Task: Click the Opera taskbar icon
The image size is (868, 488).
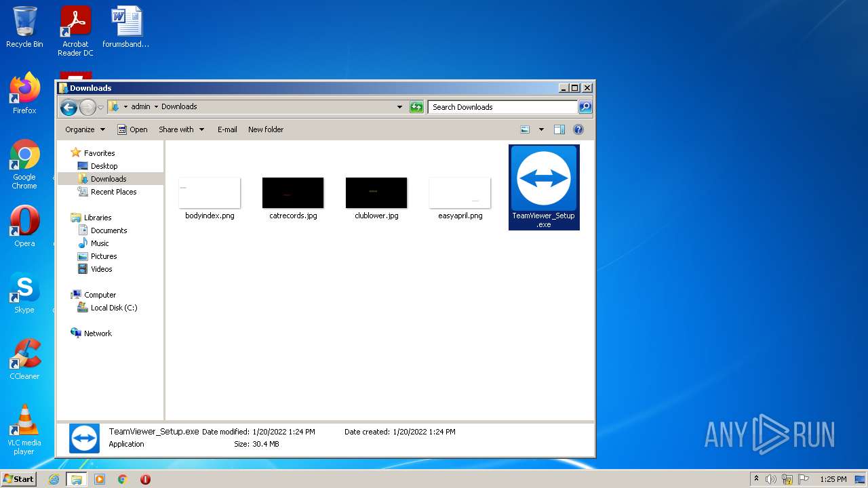Action: pyautogui.click(x=145, y=479)
